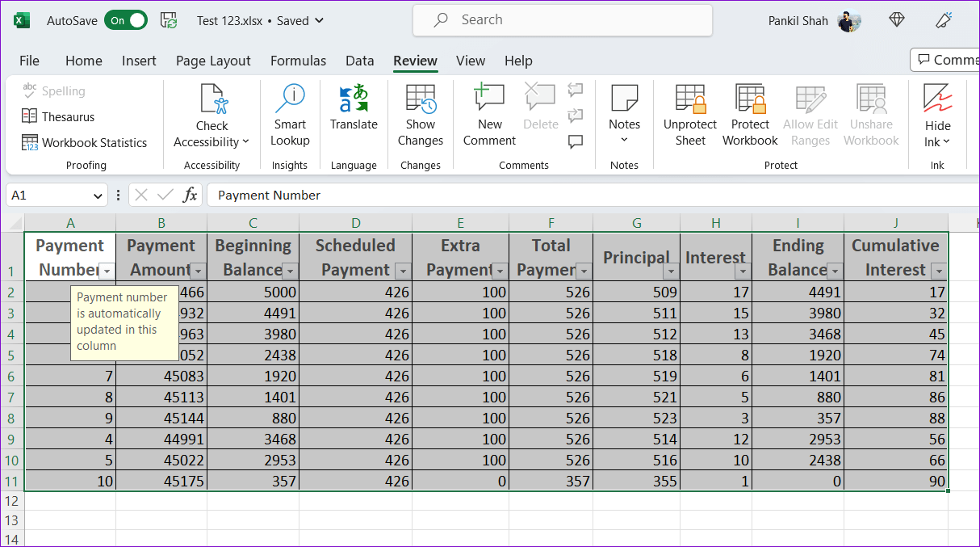980x547 pixels.
Task: Click inside the Search box
Action: (x=563, y=20)
